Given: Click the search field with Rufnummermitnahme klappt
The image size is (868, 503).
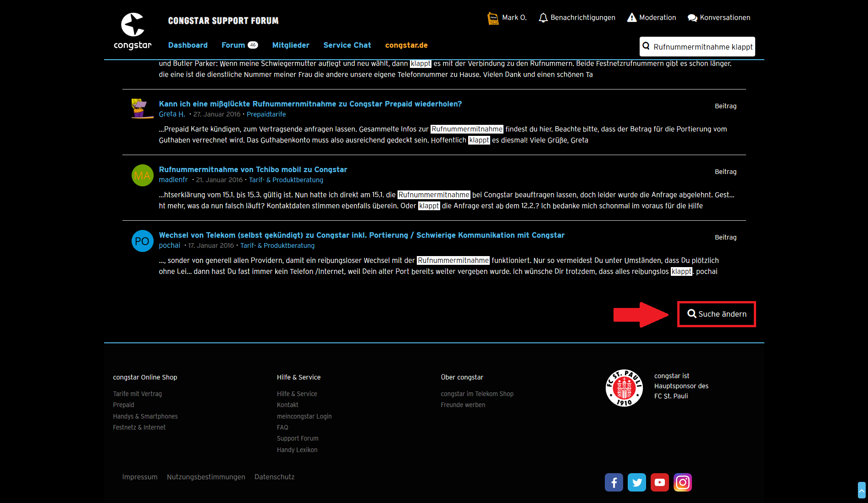Looking at the screenshot, I should [697, 47].
